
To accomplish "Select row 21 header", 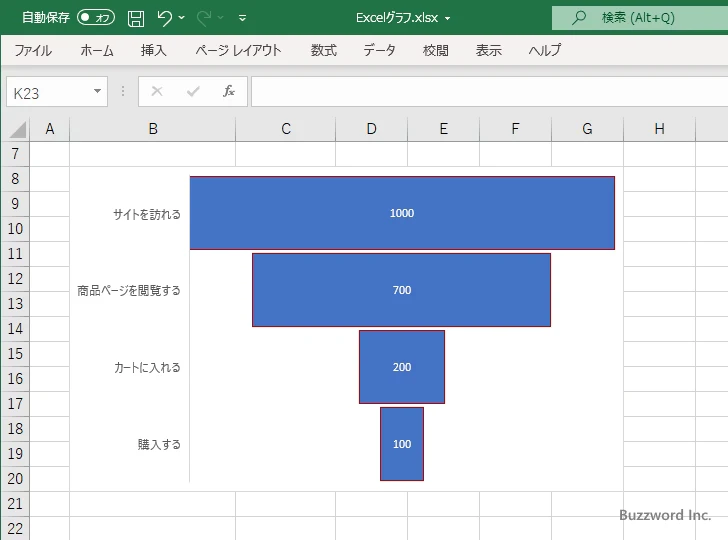I will (x=15, y=504).
